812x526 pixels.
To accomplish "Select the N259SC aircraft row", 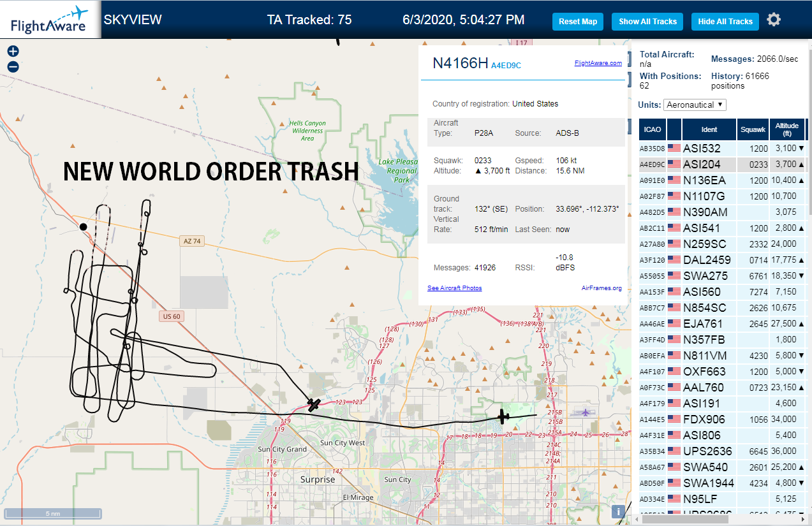I will pos(723,244).
